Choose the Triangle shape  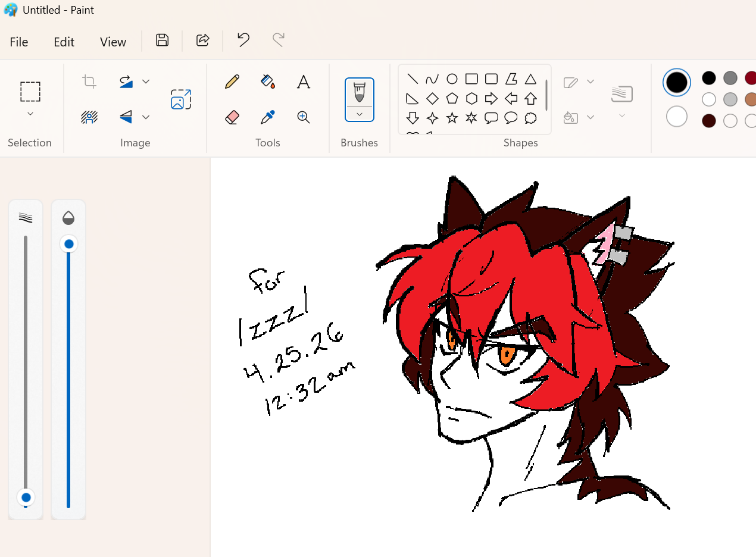point(530,79)
